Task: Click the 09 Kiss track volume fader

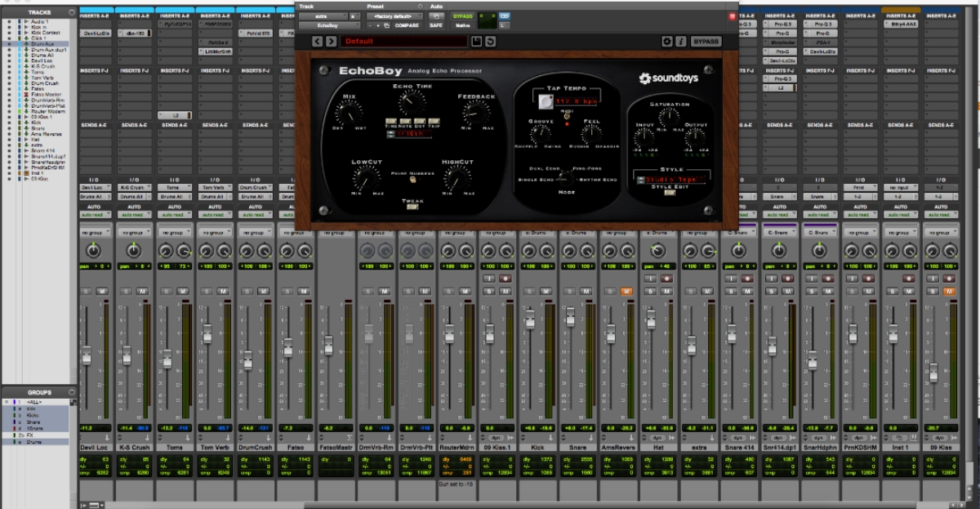Action: [933, 372]
